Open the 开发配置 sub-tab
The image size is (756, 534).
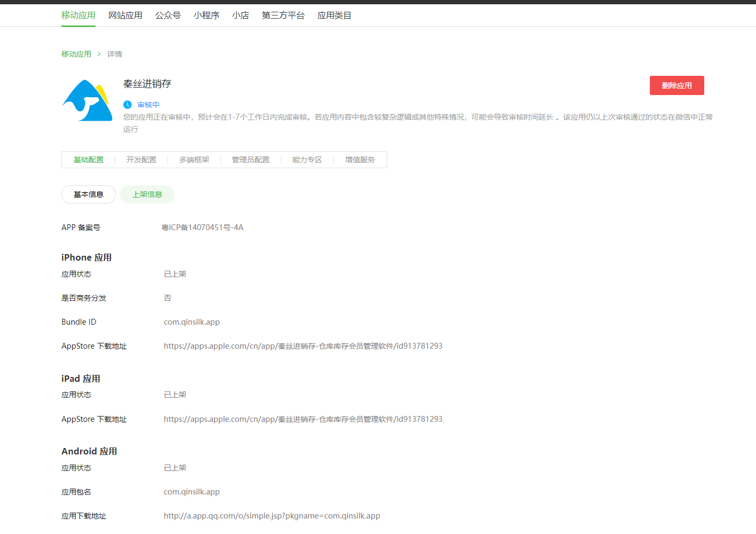pyautogui.click(x=141, y=160)
